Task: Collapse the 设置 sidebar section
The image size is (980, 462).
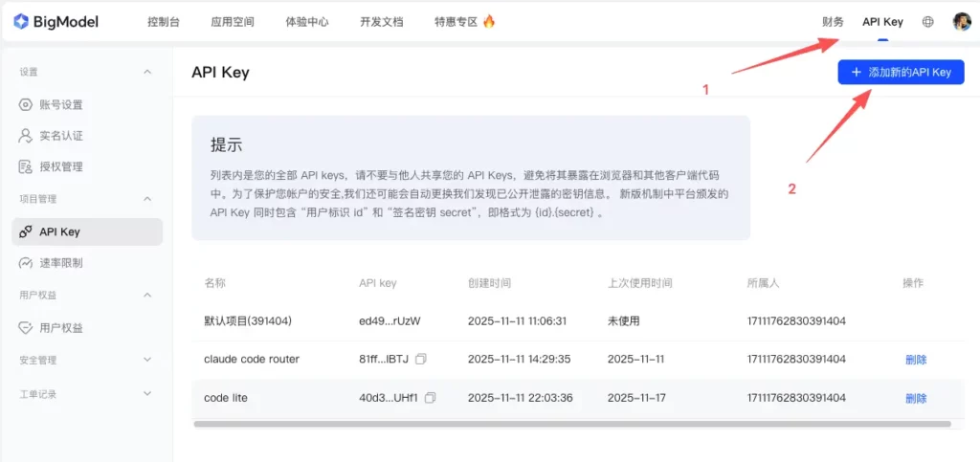Action: pos(147,72)
